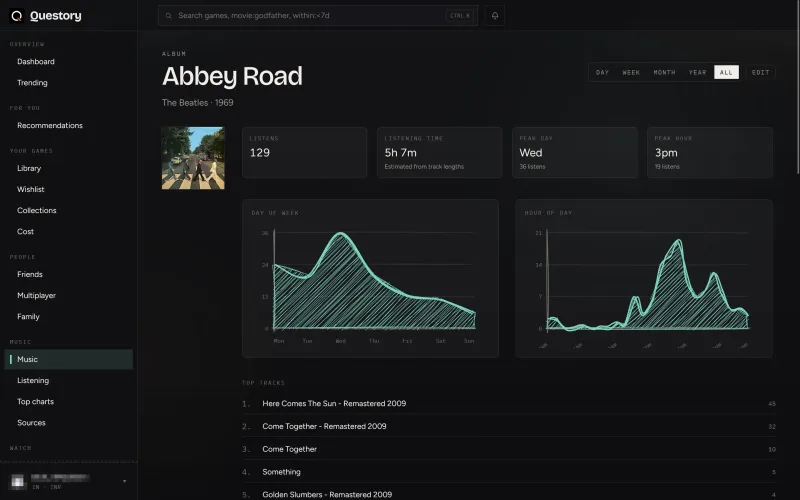Open Sources in sidebar

31,422
